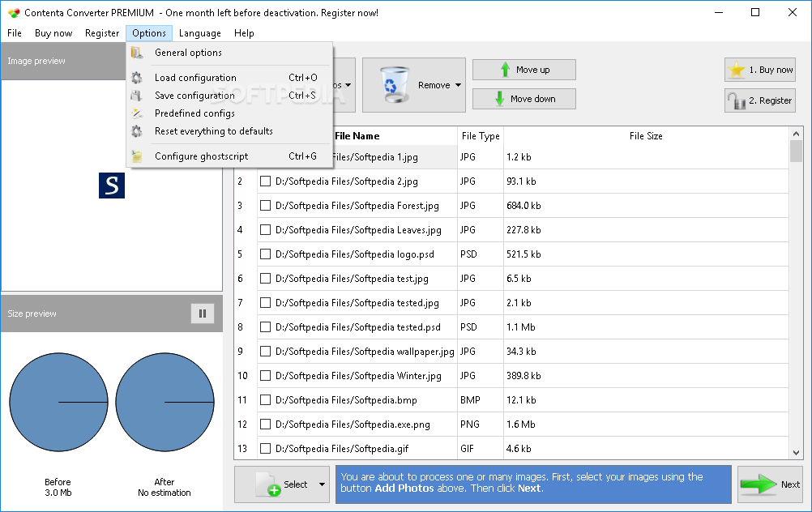Choose Configure ghostscript menu entry
Image resolution: width=812 pixels, height=512 pixels.
click(229, 156)
